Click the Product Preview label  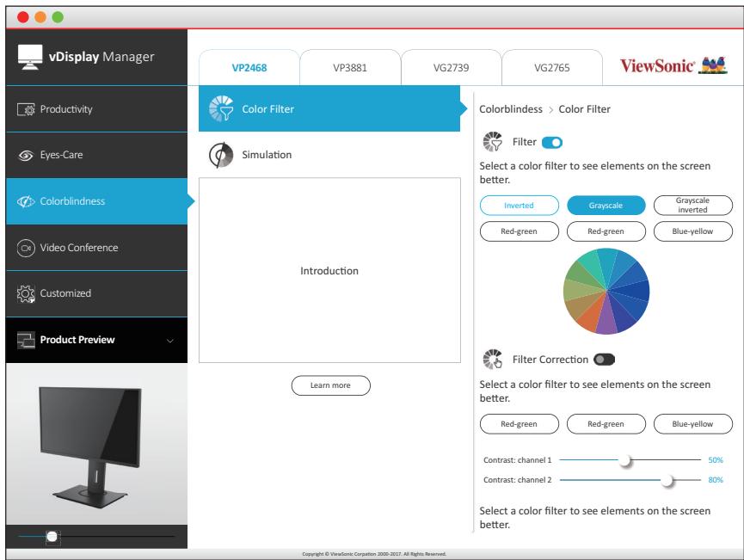pos(77,340)
